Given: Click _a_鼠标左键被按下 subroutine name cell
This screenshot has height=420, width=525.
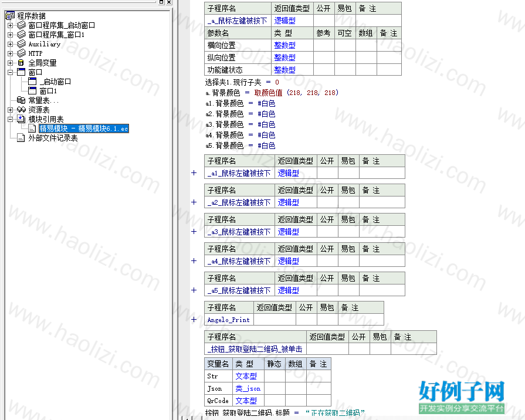Looking at the screenshot, I should [x=238, y=21].
